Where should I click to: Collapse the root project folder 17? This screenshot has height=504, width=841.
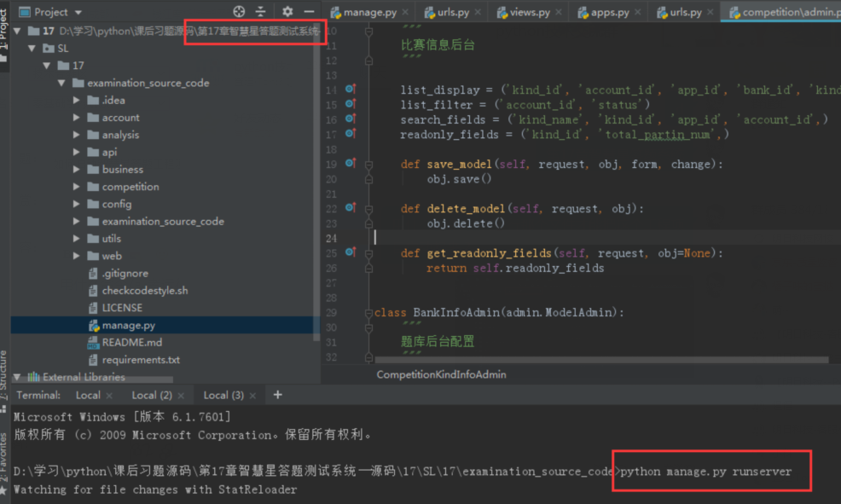17,31
